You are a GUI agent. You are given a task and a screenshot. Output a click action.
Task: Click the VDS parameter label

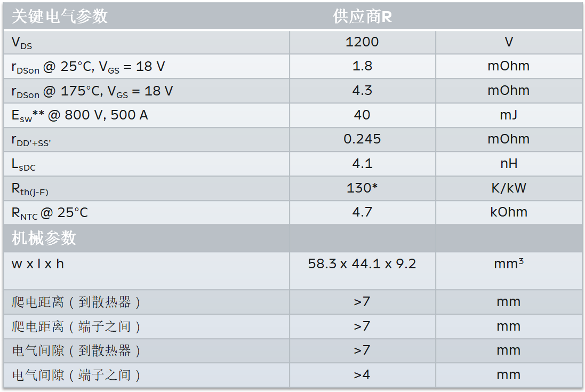[22, 43]
